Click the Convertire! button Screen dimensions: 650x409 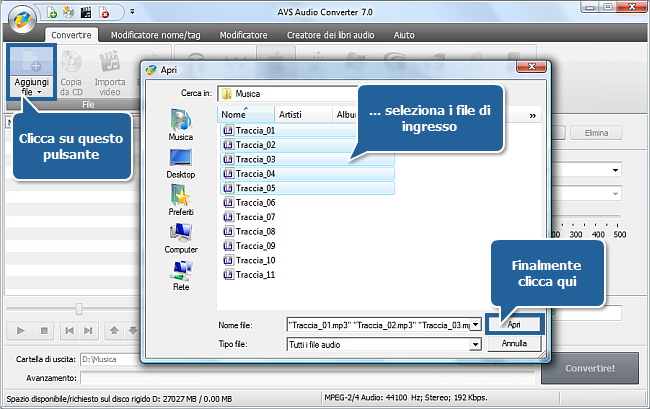tap(590, 368)
